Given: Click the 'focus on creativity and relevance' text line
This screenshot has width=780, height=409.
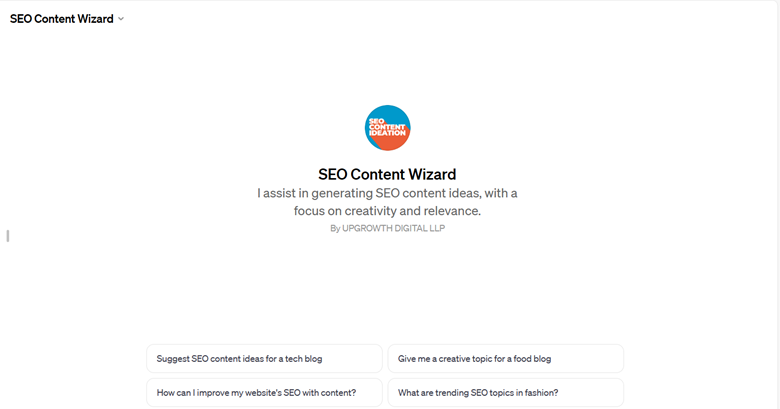Looking at the screenshot, I should [387, 211].
